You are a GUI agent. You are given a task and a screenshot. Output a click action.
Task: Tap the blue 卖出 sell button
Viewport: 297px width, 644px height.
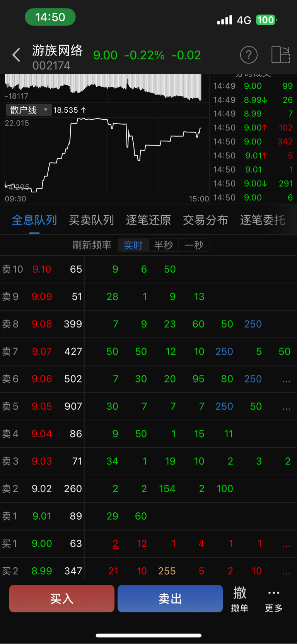pos(170,599)
